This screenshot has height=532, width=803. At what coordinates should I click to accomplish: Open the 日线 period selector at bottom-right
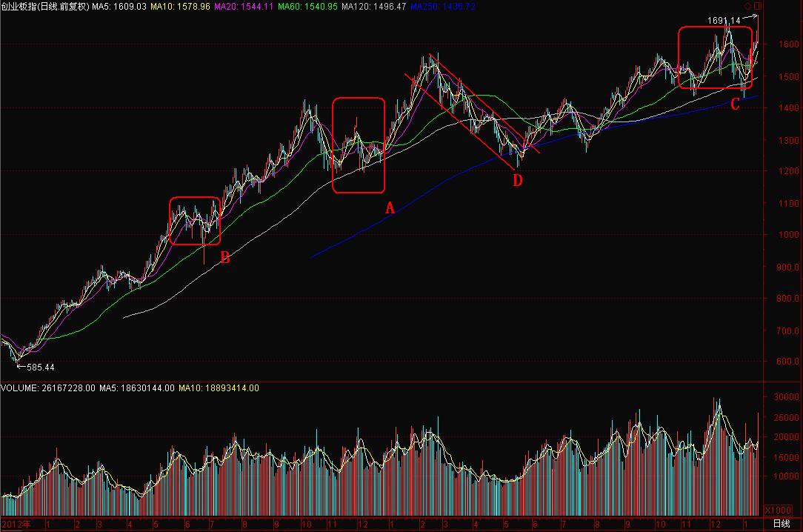(781, 524)
